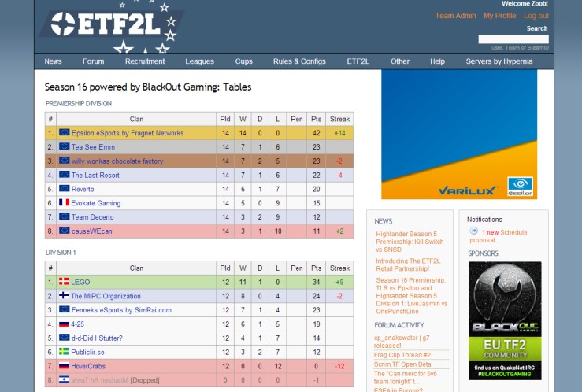This screenshot has height=392, width=582.
Task: Click the Varilux Essilor advertisement banner
Action: [x=459, y=135]
